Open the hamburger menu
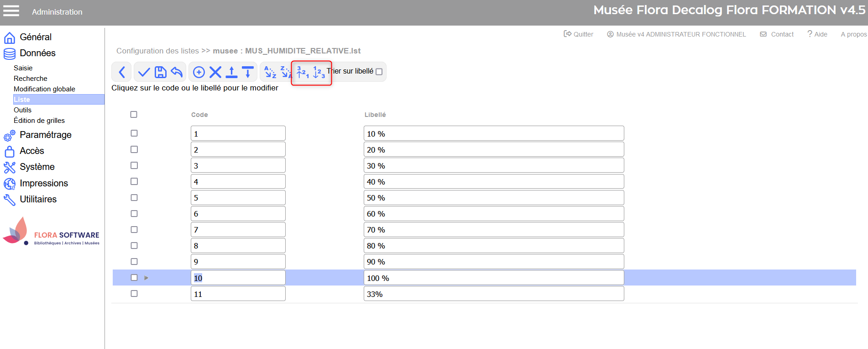Viewport: 868px width, 349px height. (x=11, y=11)
